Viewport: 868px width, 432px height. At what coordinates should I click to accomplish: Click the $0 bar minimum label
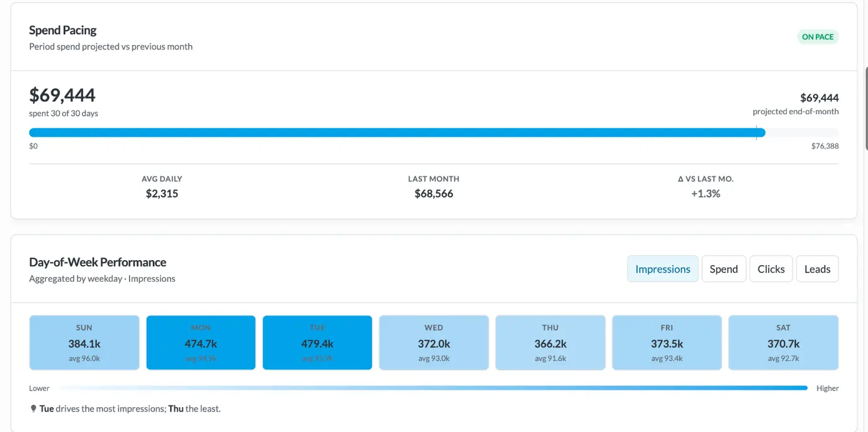(33, 146)
